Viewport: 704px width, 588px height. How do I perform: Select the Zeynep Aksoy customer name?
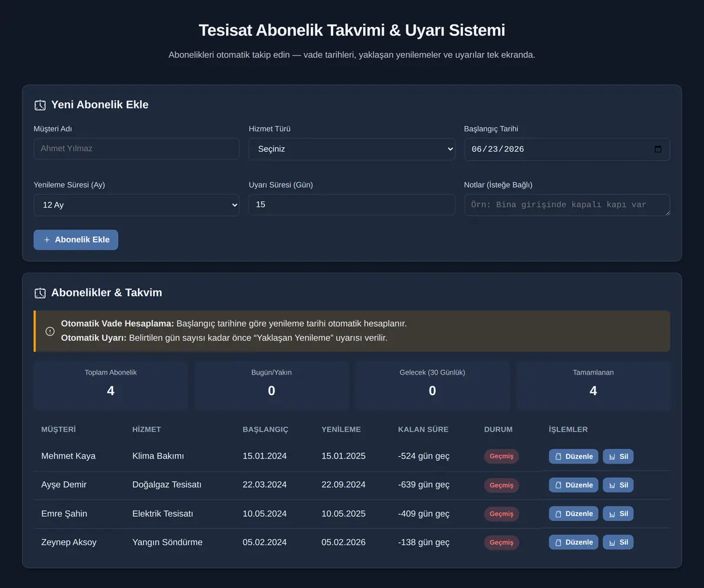click(x=69, y=542)
